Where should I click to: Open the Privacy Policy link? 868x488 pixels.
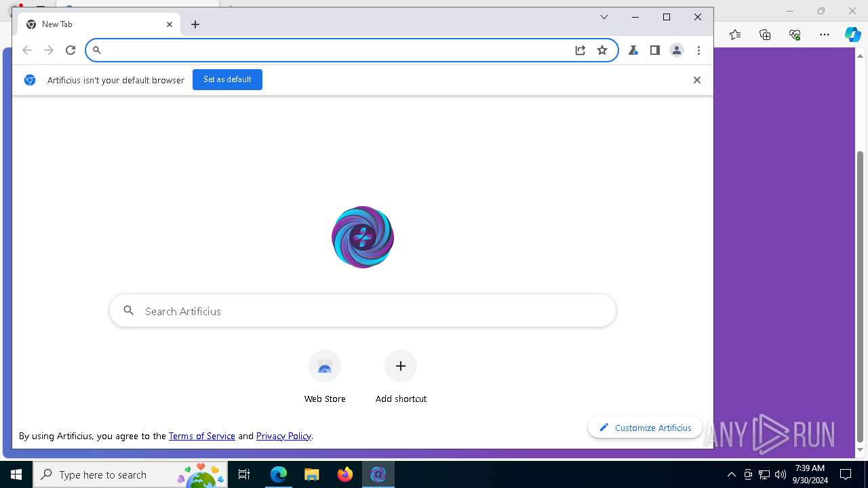point(283,436)
